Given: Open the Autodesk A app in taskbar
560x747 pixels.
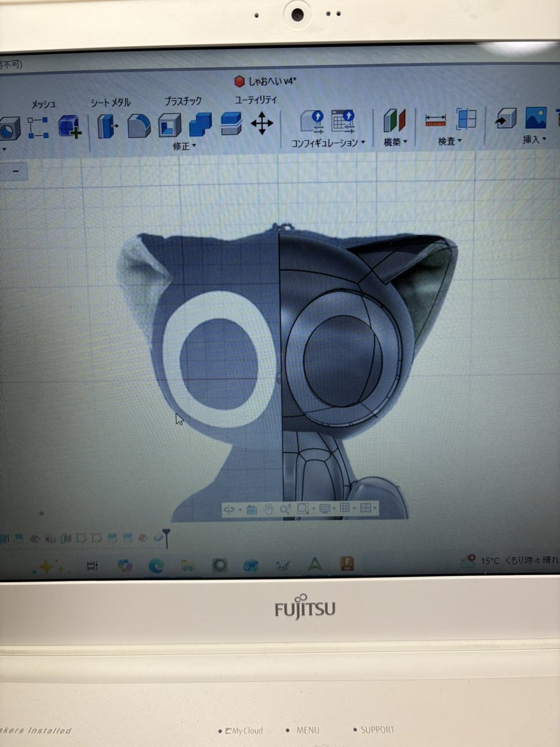Looking at the screenshot, I should (x=315, y=565).
